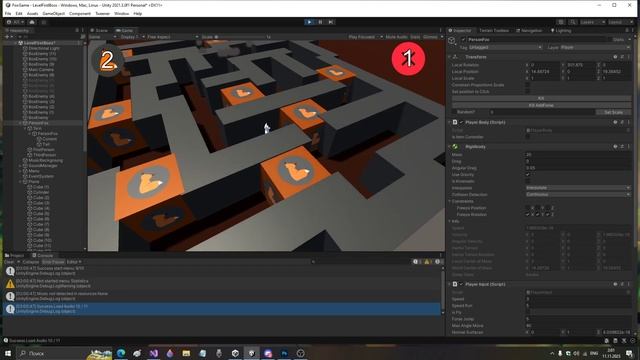Click the Set Scale button
Viewport: 640px width, 360px height.
click(613, 112)
